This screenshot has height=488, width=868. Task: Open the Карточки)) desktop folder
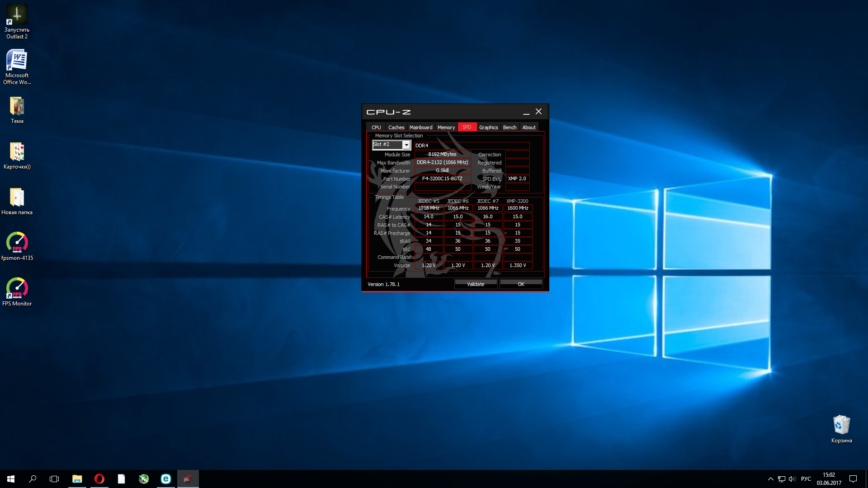[17, 152]
